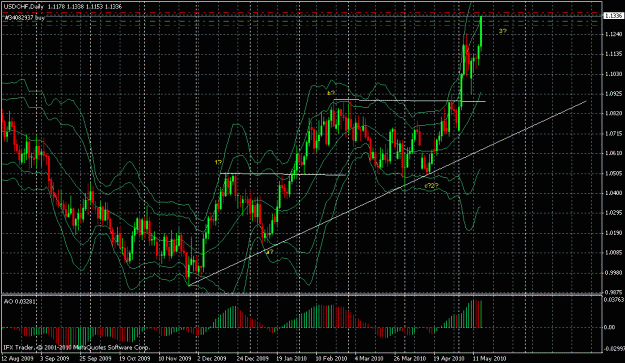625x363 pixels.
Task: Click the 0.9875 price axis label
Action: point(613,292)
